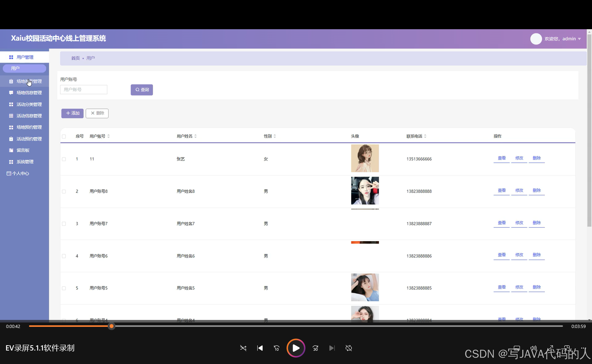
Task: Click 修改 for 用户账号5
Action: coord(519,287)
